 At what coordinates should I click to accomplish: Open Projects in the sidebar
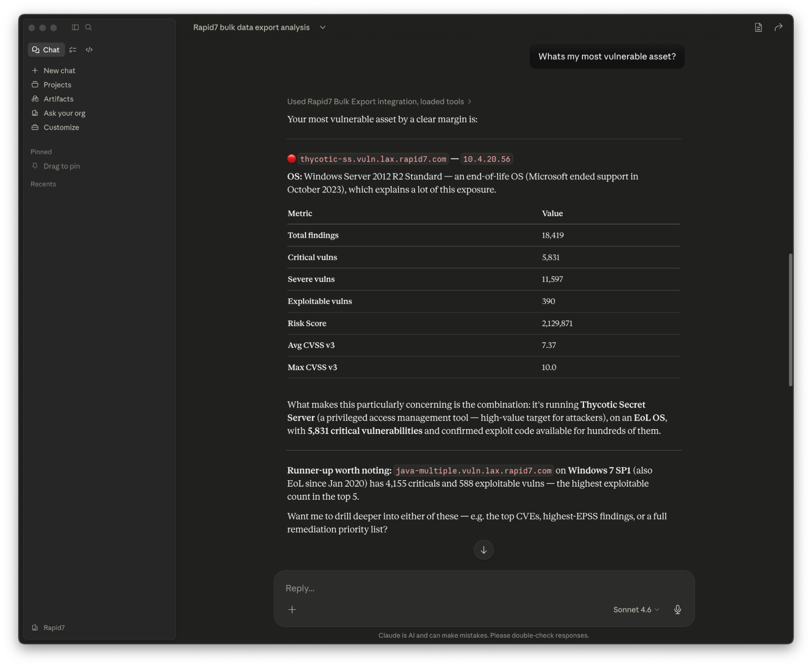[57, 85]
